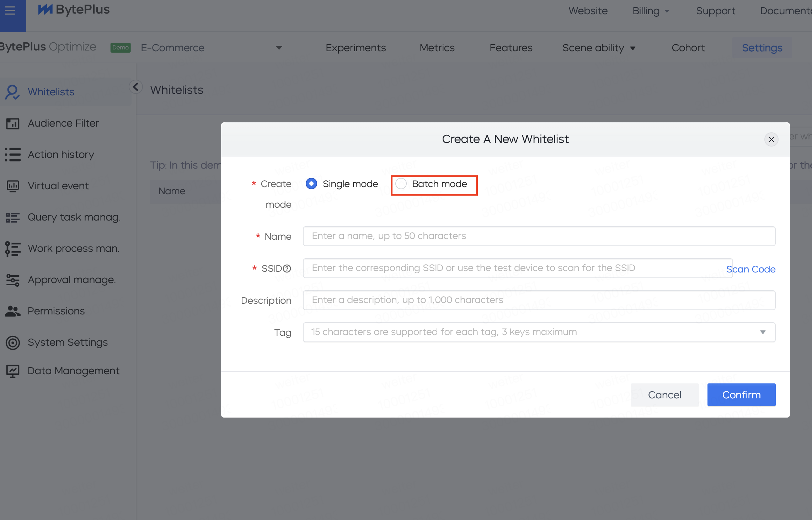
Task: Click the Name input field
Action: (539, 236)
